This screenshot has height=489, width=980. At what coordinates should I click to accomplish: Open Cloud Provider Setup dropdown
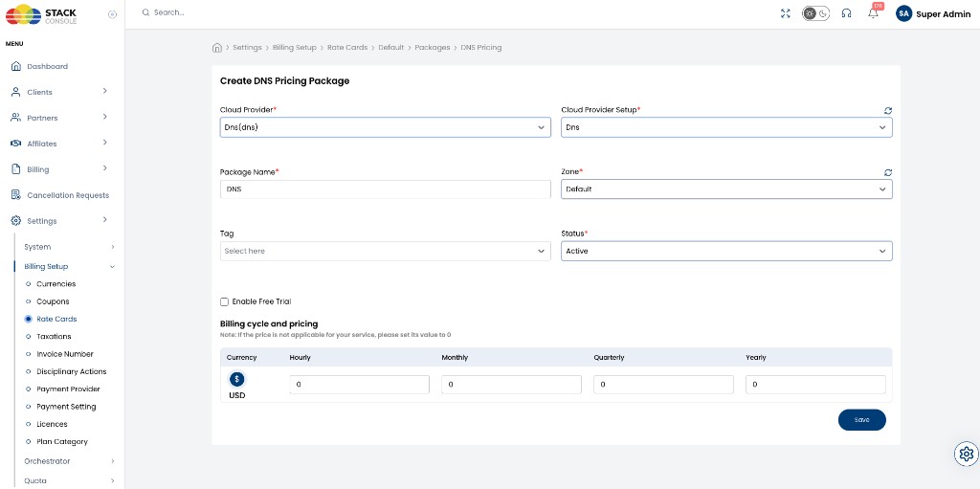point(726,127)
